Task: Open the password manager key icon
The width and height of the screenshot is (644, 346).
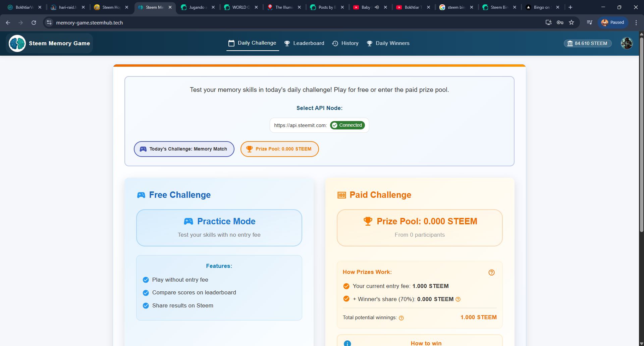Action: pos(560,22)
